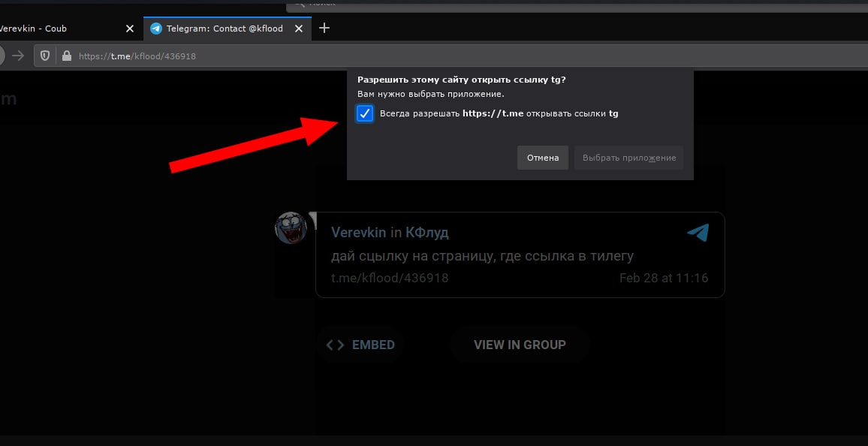Click the site security padlock icon
Screen dimensions: 868x446
67,56
